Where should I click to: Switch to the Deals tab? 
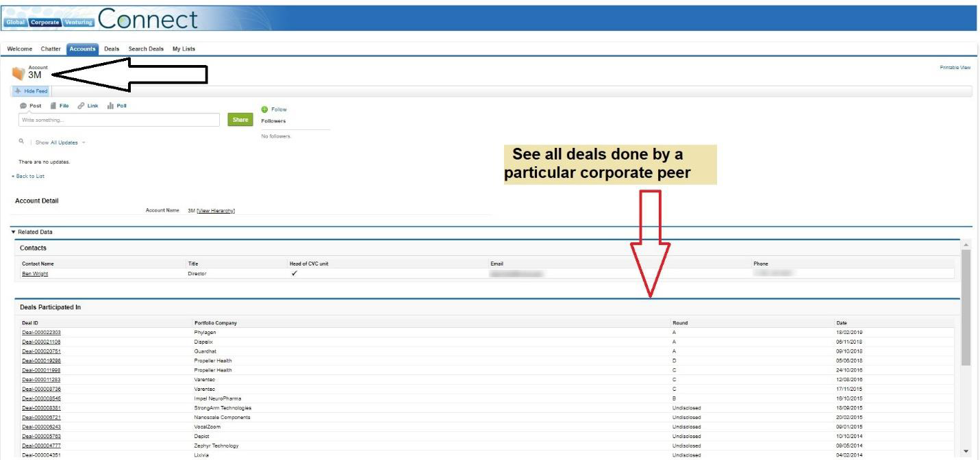pos(112,49)
